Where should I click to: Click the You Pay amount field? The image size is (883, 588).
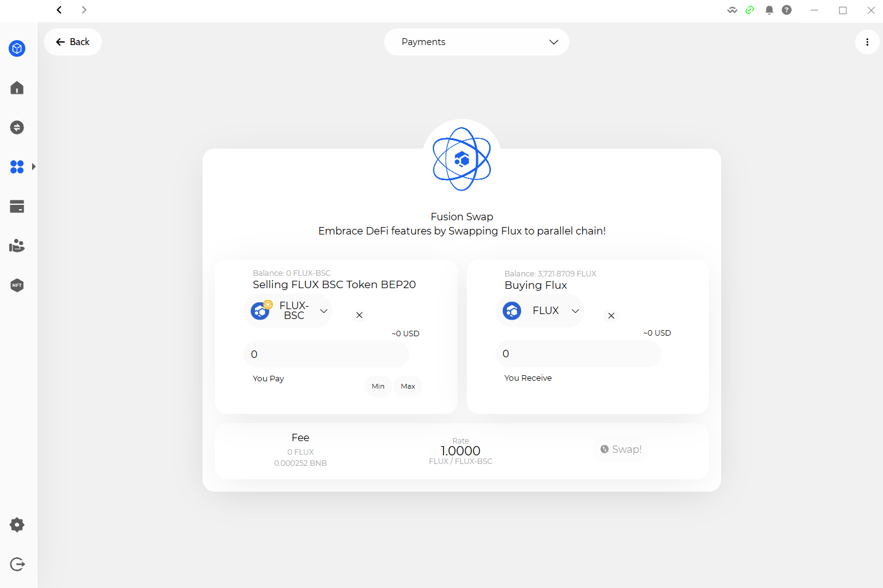point(326,354)
